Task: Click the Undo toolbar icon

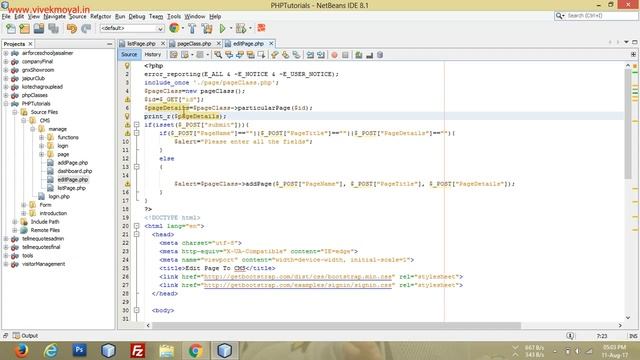Action: pyautogui.click(x=72, y=28)
